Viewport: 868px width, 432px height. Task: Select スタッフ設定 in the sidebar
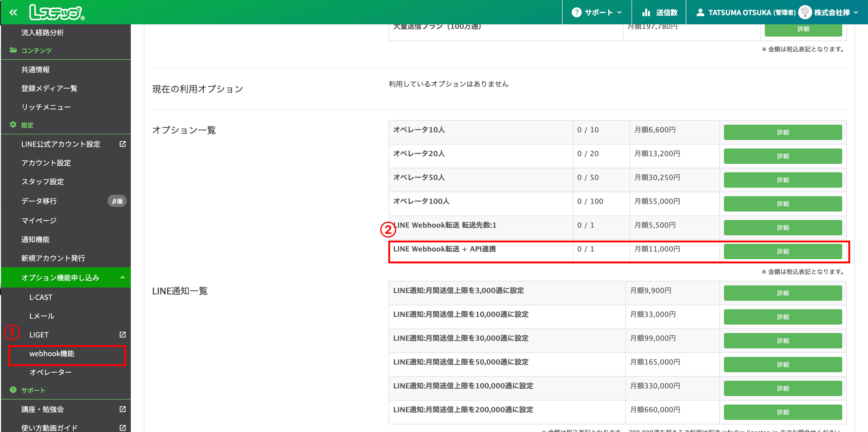[42, 182]
